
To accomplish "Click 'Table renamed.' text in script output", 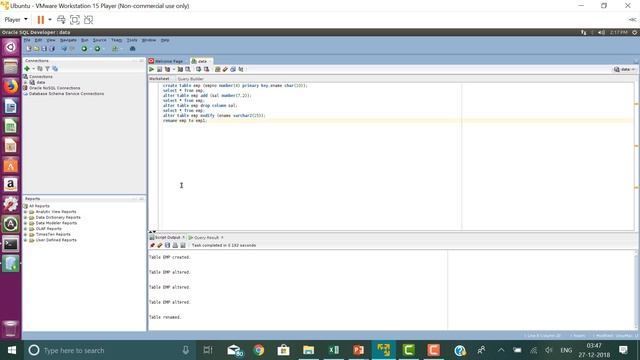I will point(165,317).
